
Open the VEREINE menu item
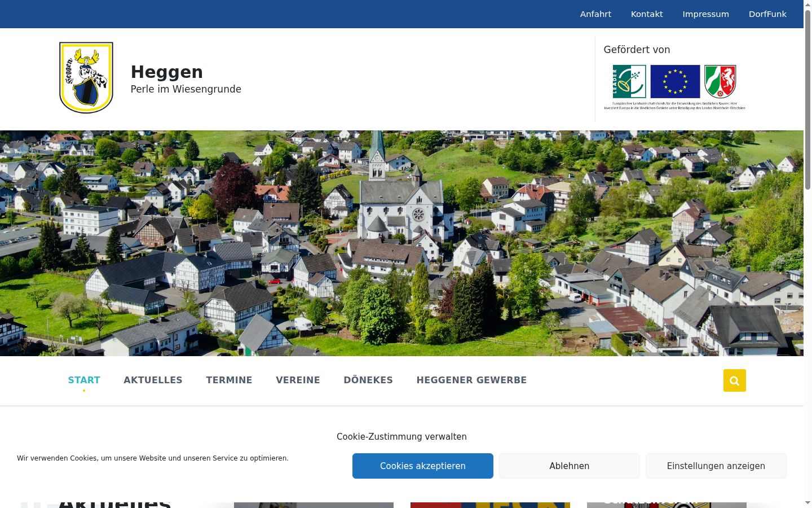(298, 380)
